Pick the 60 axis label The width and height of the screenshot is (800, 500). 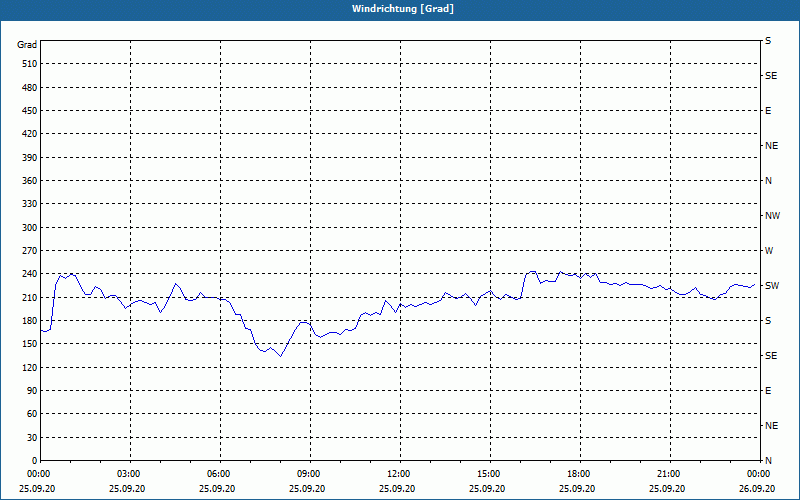pyautogui.click(x=32, y=414)
